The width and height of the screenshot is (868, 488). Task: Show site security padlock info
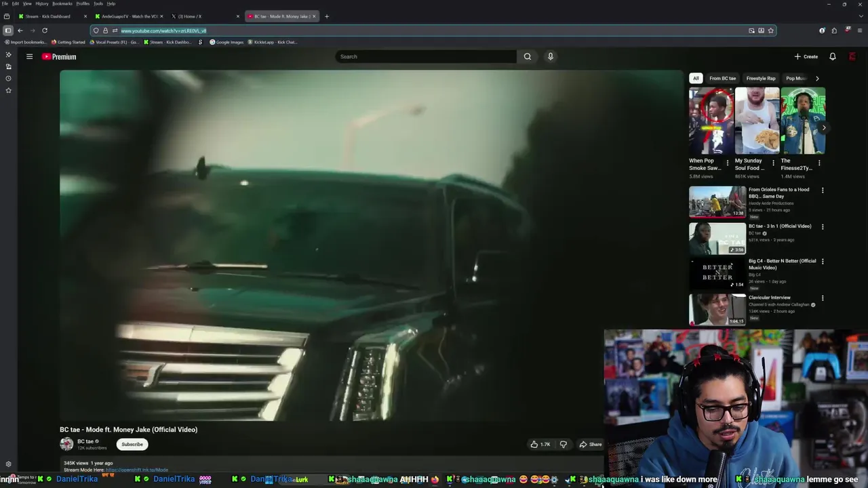pos(105,30)
